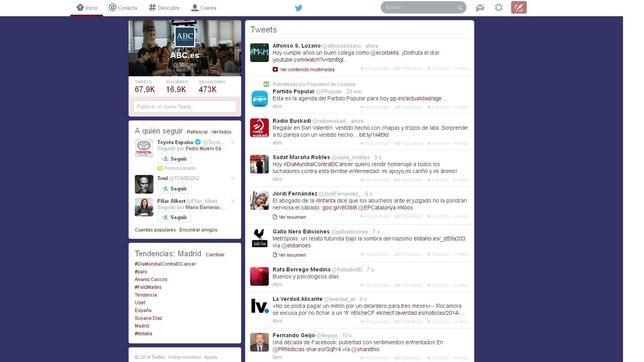644x362 pixels.
Task: Open Radio Euskadi account name
Action: coord(292,121)
